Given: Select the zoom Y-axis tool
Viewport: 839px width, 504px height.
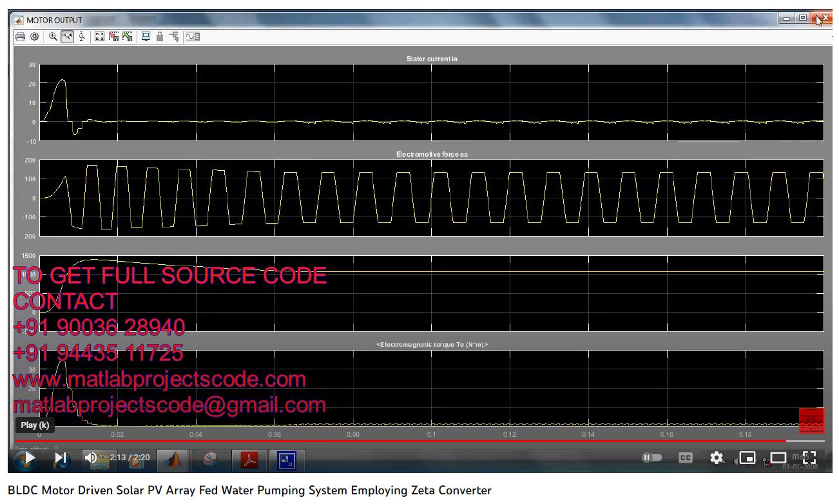Looking at the screenshot, I should coord(82,37).
